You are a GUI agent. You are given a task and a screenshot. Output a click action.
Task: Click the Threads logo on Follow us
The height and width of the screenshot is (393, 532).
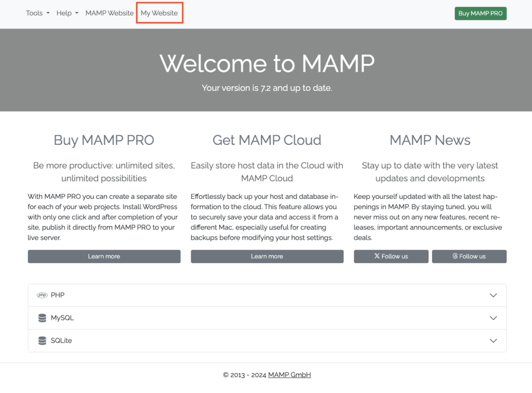455,256
